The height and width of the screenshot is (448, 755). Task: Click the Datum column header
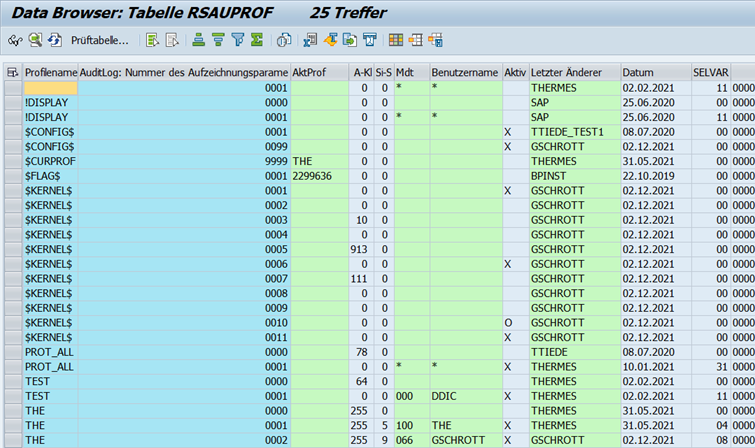coord(654,73)
